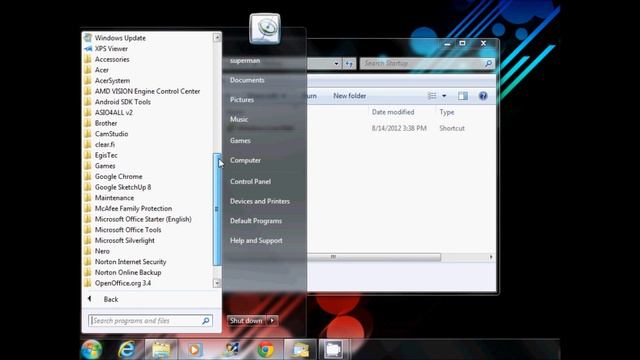
Task: Open the Shut down options arrow
Action: (272, 321)
